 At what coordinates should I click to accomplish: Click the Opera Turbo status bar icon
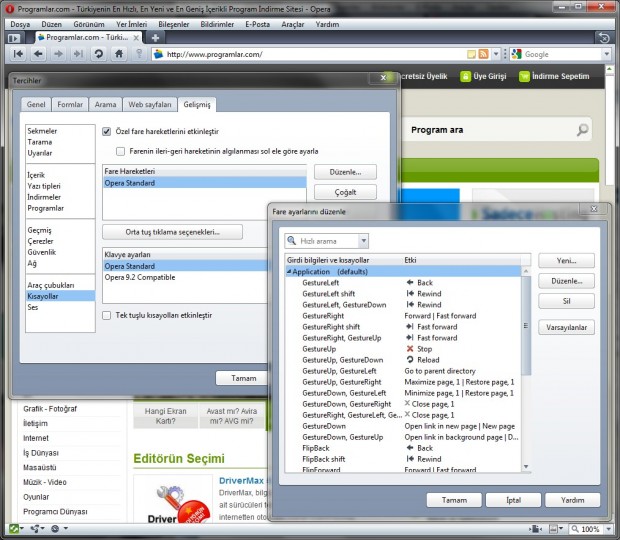pos(55,528)
